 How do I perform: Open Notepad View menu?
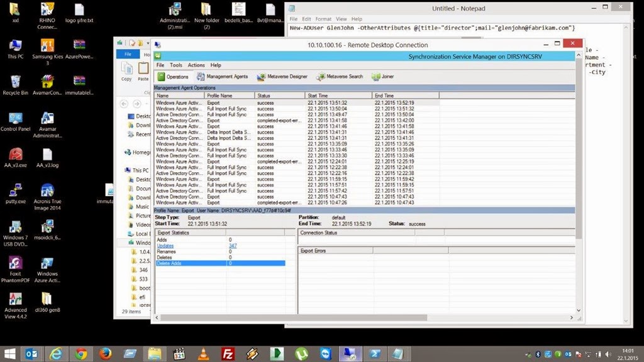[x=341, y=19]
